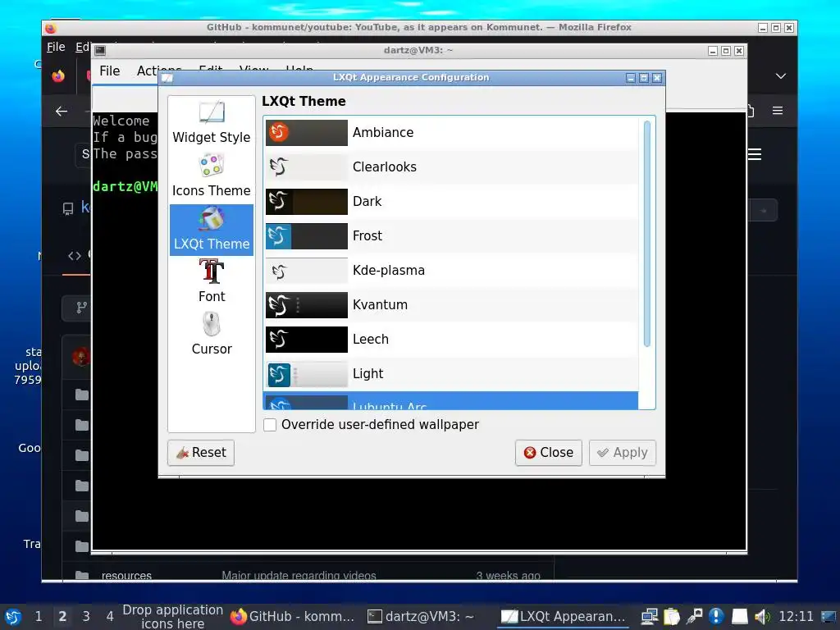Viewport: 840px width, 630px height.
Task: Click the GitHub repository icon
Action: (x=68, y=208)
